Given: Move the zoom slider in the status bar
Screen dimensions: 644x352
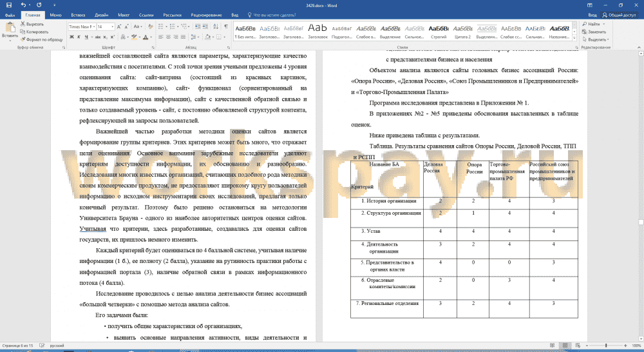Looking at the screenshot, I should [x=606, y=346].
